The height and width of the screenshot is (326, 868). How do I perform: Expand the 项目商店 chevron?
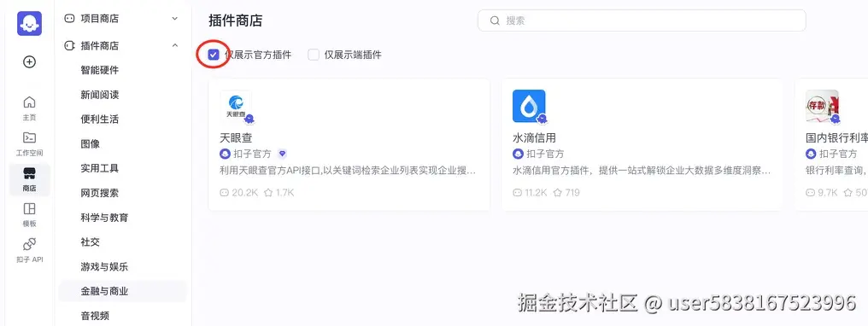[x=175, y=19]
